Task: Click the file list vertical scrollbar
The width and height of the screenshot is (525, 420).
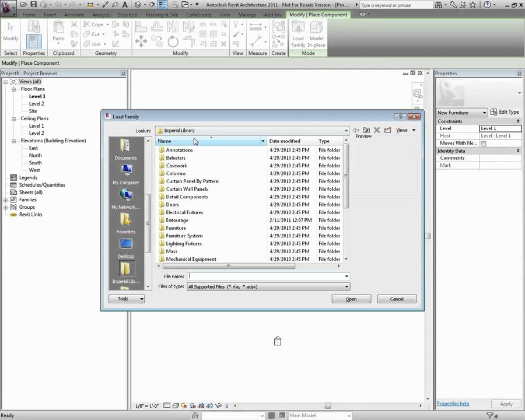Action: click(x=346, y=176)
